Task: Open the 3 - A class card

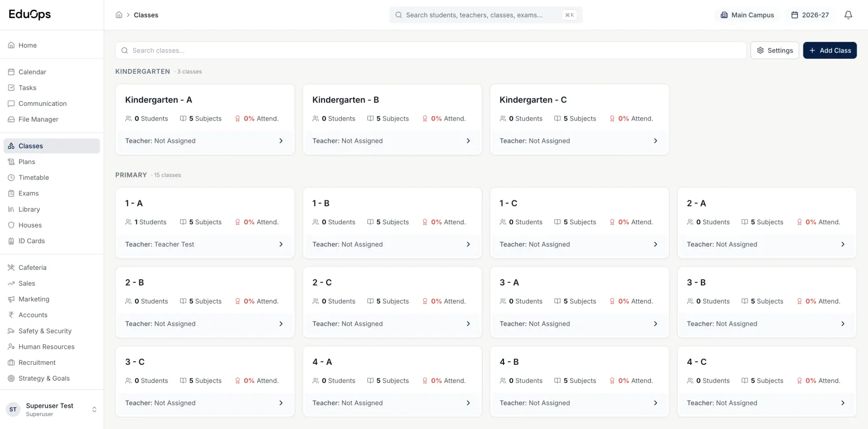Action: point(579,302)
